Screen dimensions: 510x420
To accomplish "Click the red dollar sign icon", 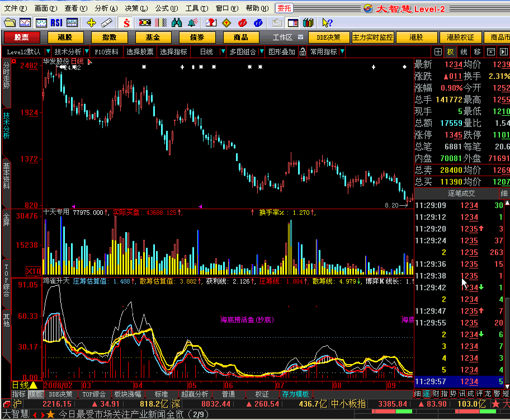I will 126,22.
